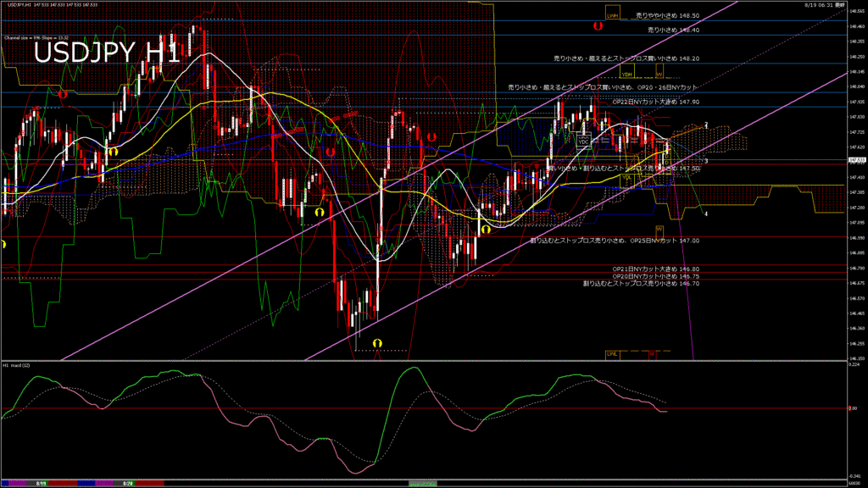Image resolution: width=868 pixels, height=488 pixels.
Task: Click the H1 macd(12) indicator label
Action: coord(18,365)
